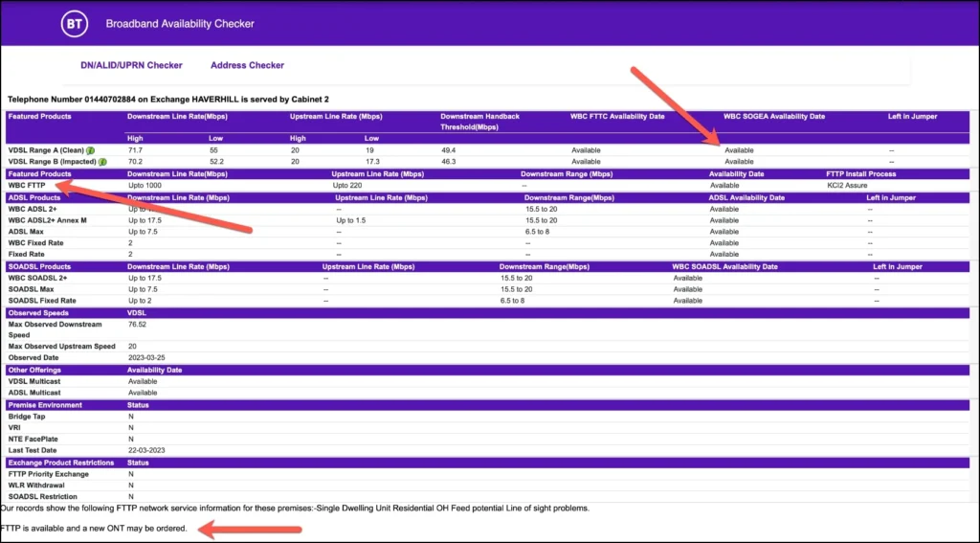This screenshot has height=543, width=980.
Task: Click the ADSL Multicast row label
Action: (x=34, y=393)
